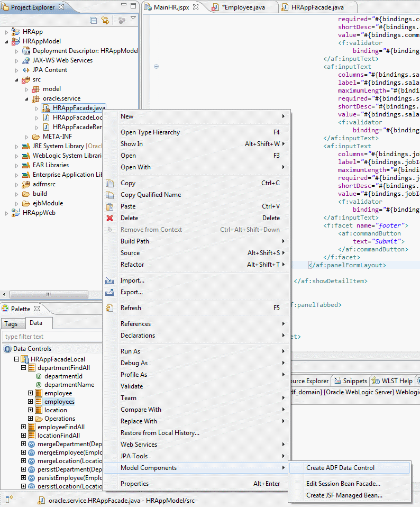
Task: Click the fold marker in editor gutter
Action: pyautogui.click(x=156, y=67)
